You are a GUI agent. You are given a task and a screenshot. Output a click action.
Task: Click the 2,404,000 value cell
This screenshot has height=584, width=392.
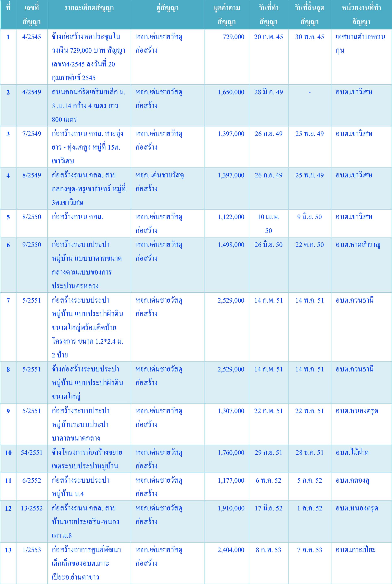pos(231,550)
